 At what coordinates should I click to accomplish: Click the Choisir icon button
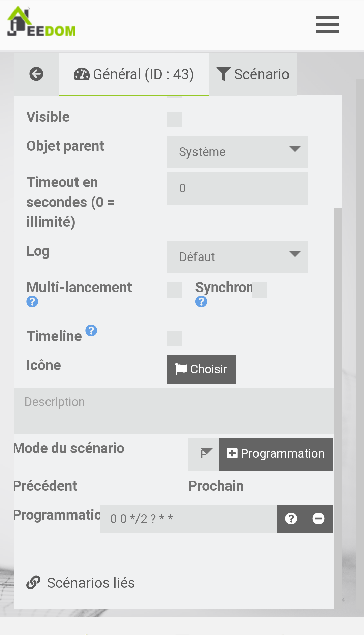click(x=201, y=369)
